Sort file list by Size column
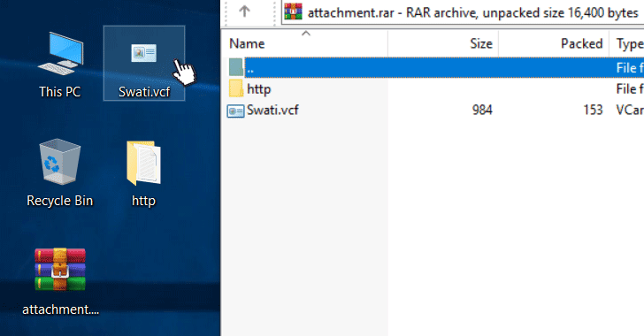 [443, 43]
